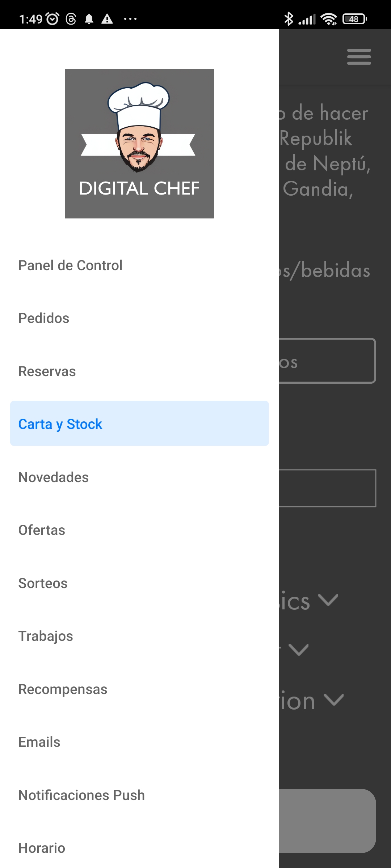Tap the hamburger menu icon
The image size is (391, 868).
(x=359, y=57)
